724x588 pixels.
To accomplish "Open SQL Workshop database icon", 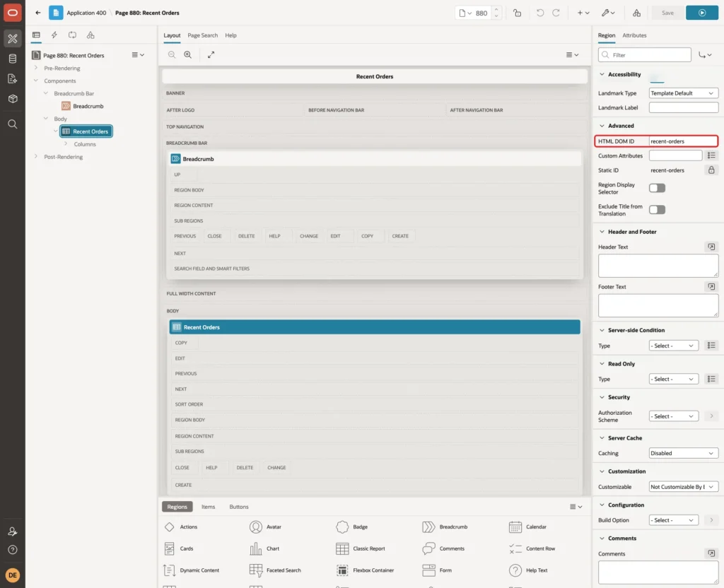I will click(13, 59).
